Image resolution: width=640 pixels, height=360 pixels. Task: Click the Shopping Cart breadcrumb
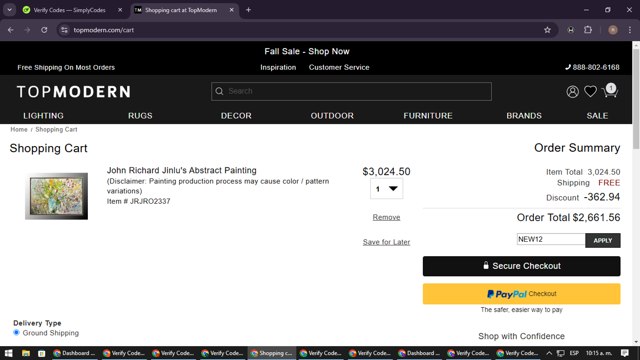click(56, 129)
